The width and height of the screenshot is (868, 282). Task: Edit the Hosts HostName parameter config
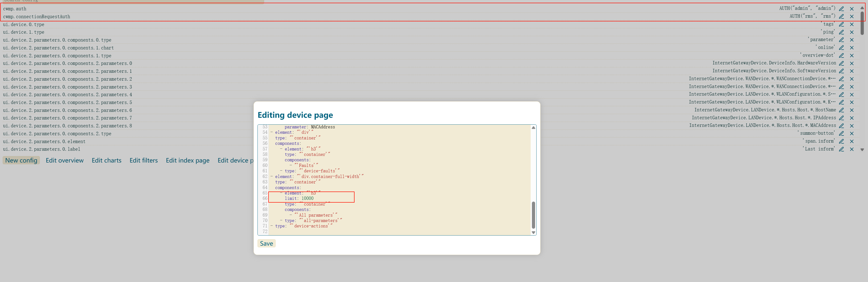pyautogui.click(x=841, y=110)
